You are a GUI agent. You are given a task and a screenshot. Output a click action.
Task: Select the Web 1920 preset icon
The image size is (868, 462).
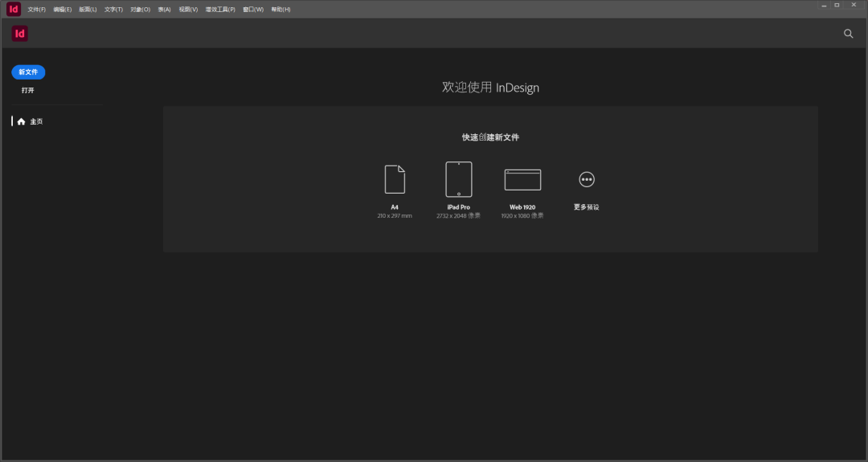pos(522,179)
